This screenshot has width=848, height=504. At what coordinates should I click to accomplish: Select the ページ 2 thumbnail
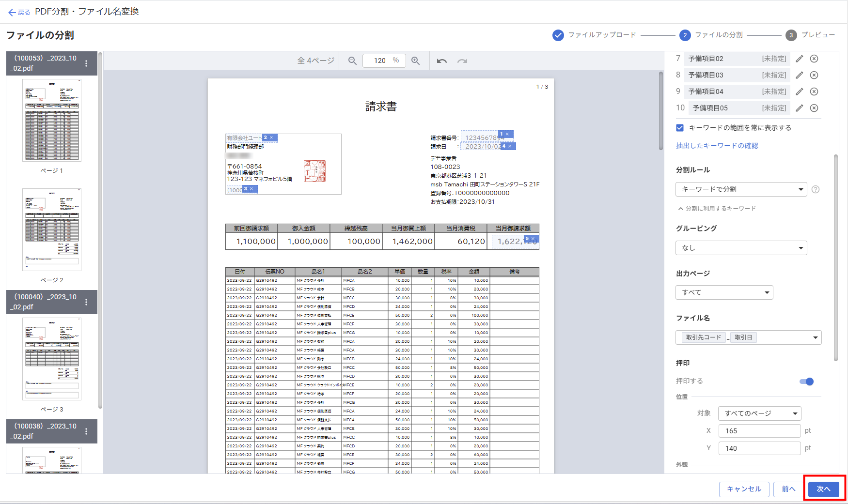52,229
